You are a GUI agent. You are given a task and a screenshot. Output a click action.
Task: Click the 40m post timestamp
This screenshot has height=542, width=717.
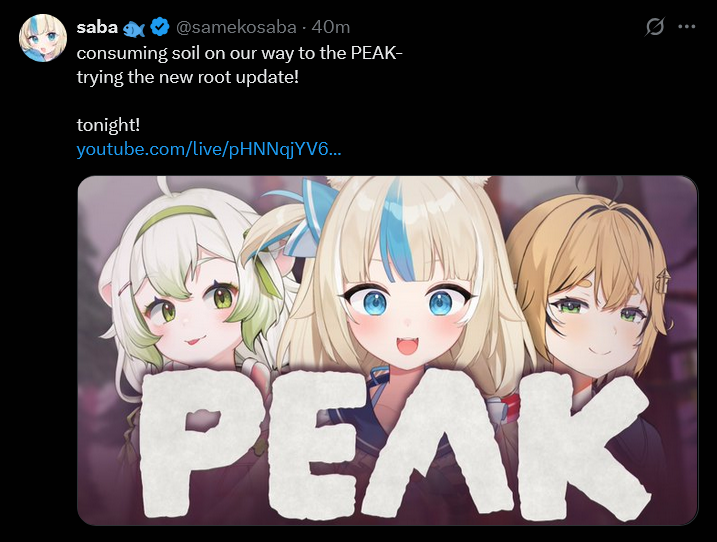[x=331, y=27]
